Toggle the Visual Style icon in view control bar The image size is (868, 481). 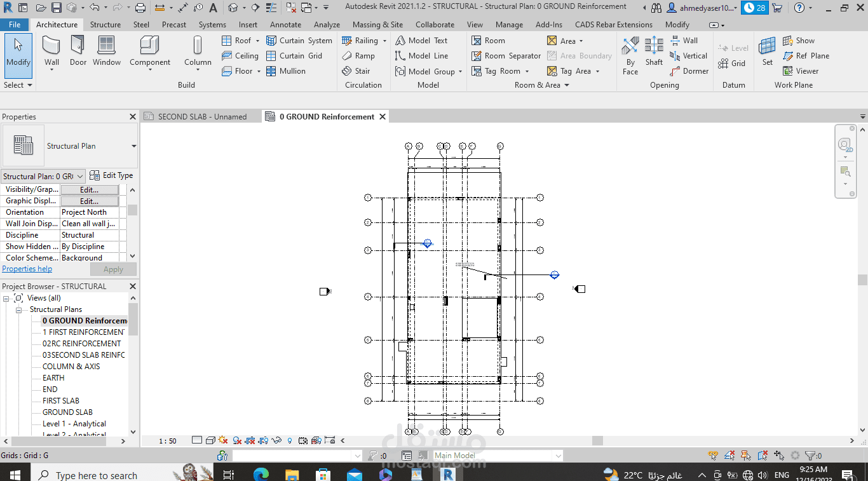click(210, 440)
